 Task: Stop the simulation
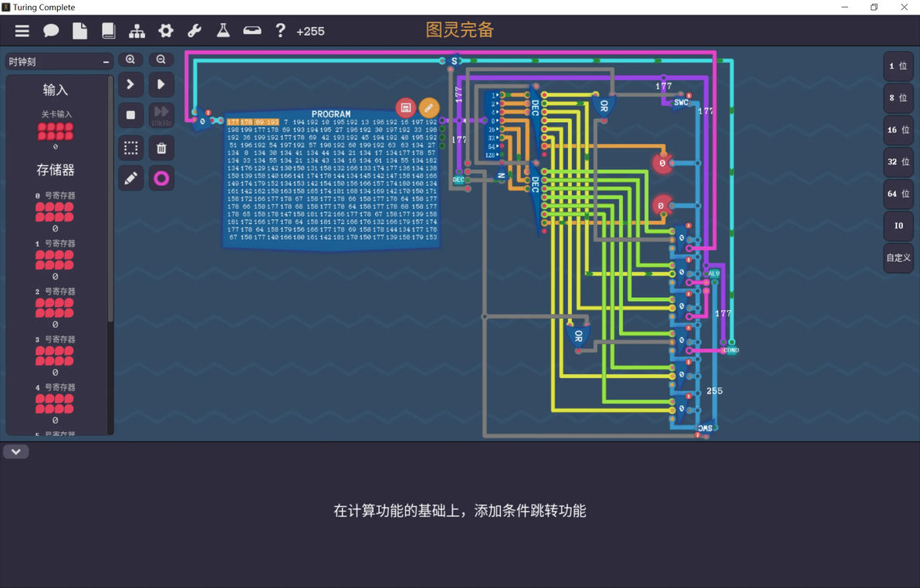pos(131,115)
